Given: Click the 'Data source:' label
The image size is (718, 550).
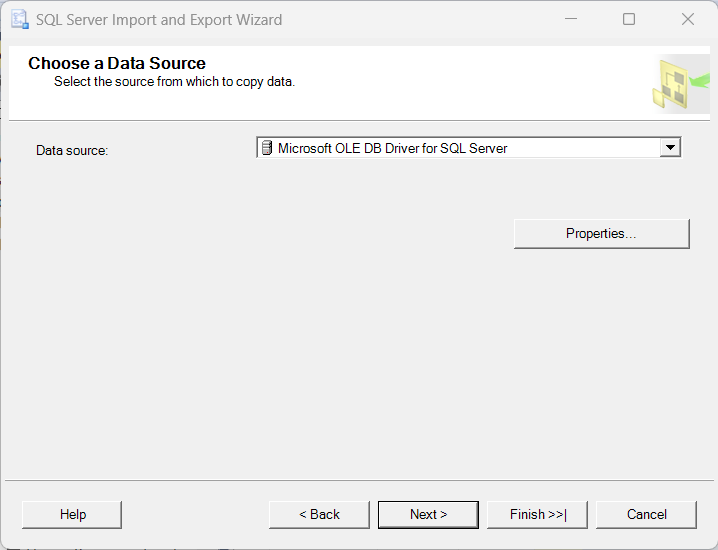Looking at the screenshot, I should (x=72, y=150).
